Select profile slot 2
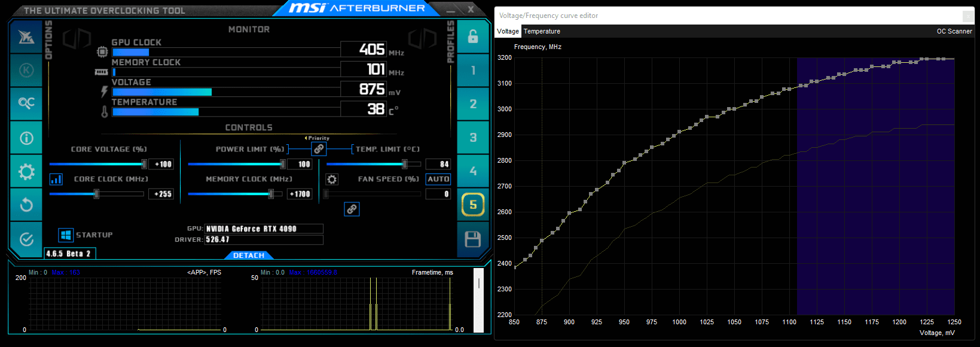Image resolution: width=980 pixels, height=347 pixels. [473, 104]
